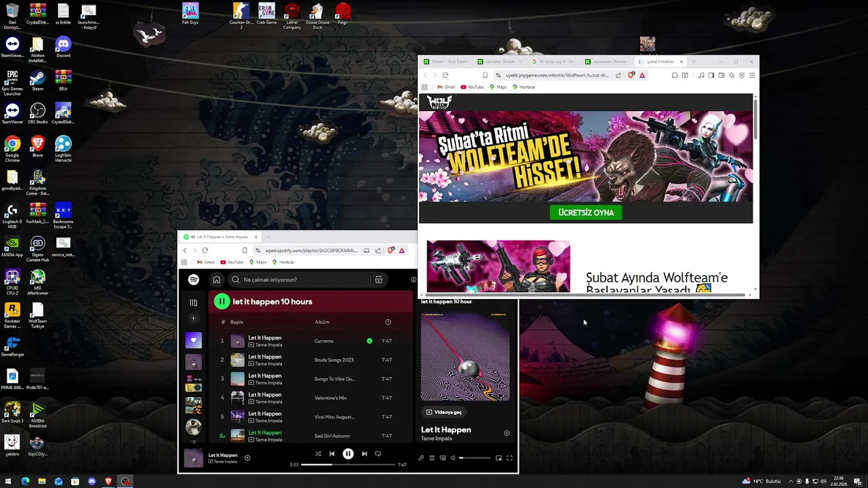Go to previous track in Spotify
868x488 pixels.
(332, 454)
